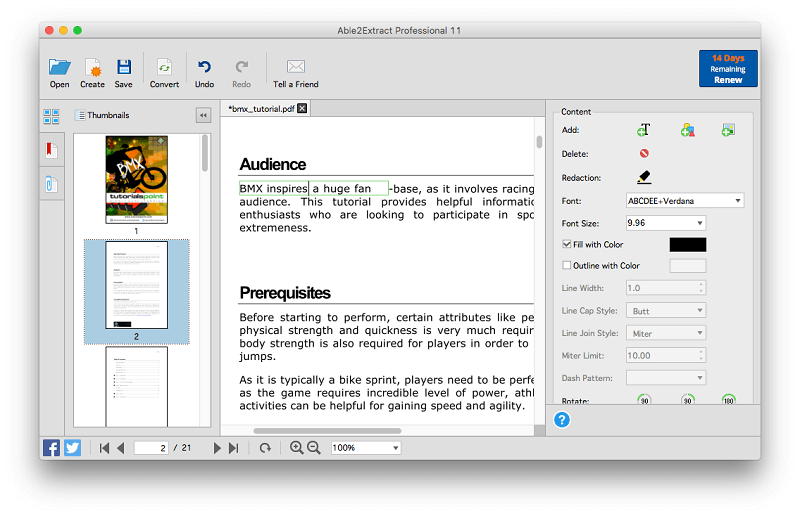Pick the black Fill color swatch
This screenshot has height=516, width=800.
point(688,245)
